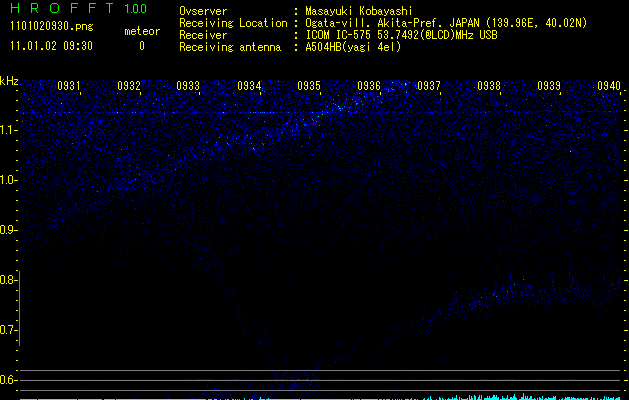Viewport: 629px width, 400px height.
Task: Select the file name 1101020930.png
Action: pos(52,26)
